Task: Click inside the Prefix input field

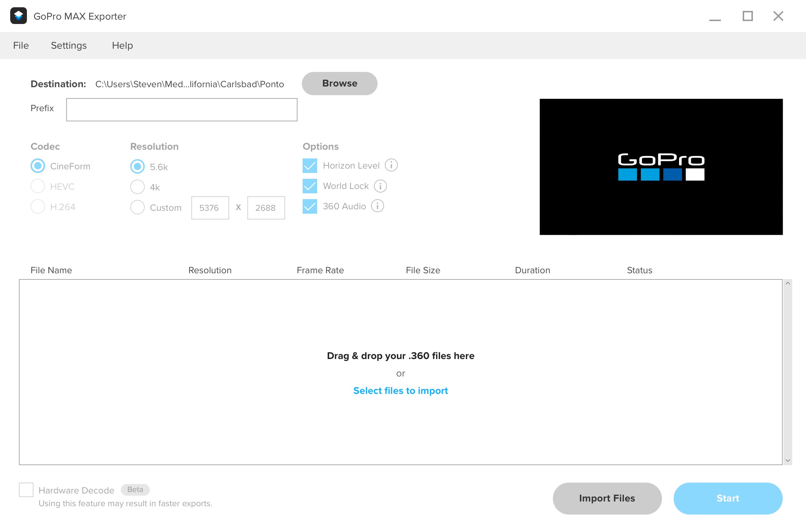Action: (181, 109)
